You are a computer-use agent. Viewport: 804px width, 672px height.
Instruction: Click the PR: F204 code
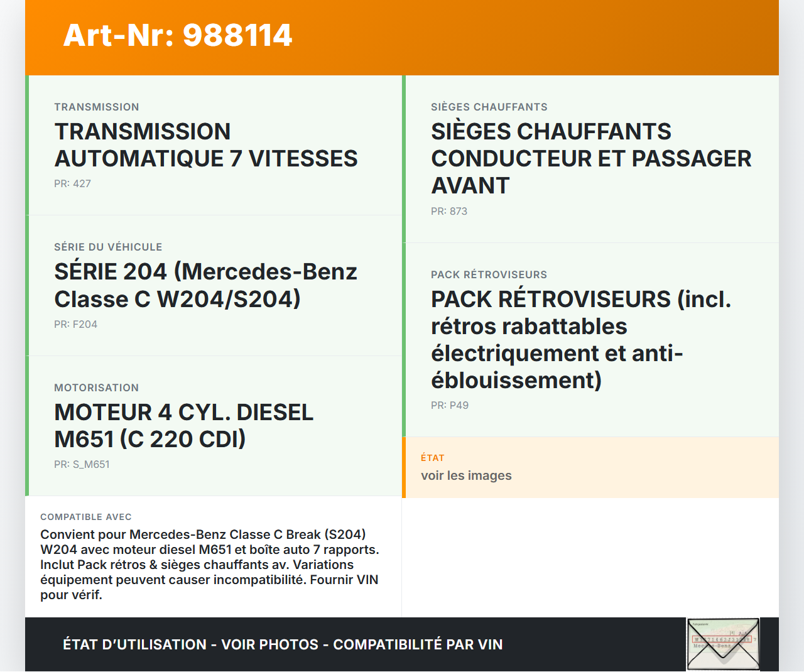click(75, 325)
